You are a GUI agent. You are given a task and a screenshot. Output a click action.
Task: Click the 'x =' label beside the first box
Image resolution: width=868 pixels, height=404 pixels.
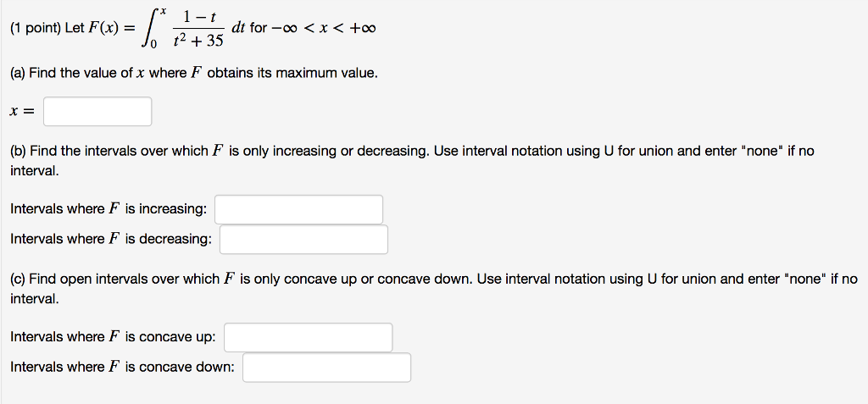[21, 112]
